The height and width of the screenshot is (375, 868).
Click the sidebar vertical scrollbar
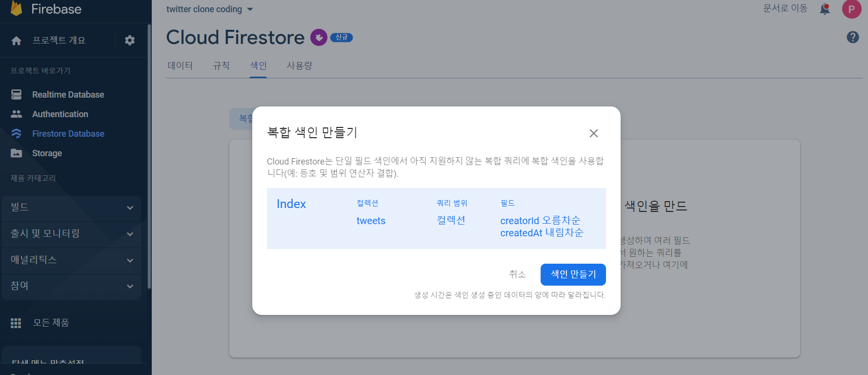click(x=149, y=156)
